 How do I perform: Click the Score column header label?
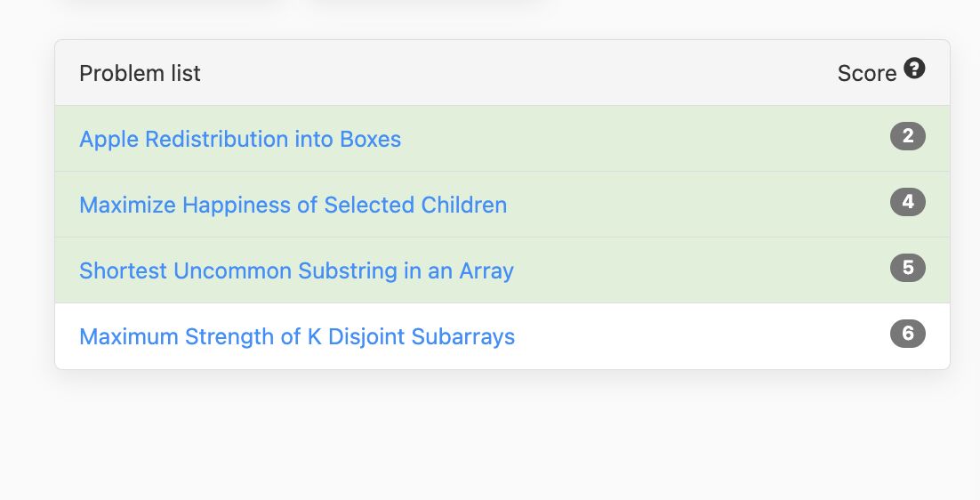click(867, 73)
